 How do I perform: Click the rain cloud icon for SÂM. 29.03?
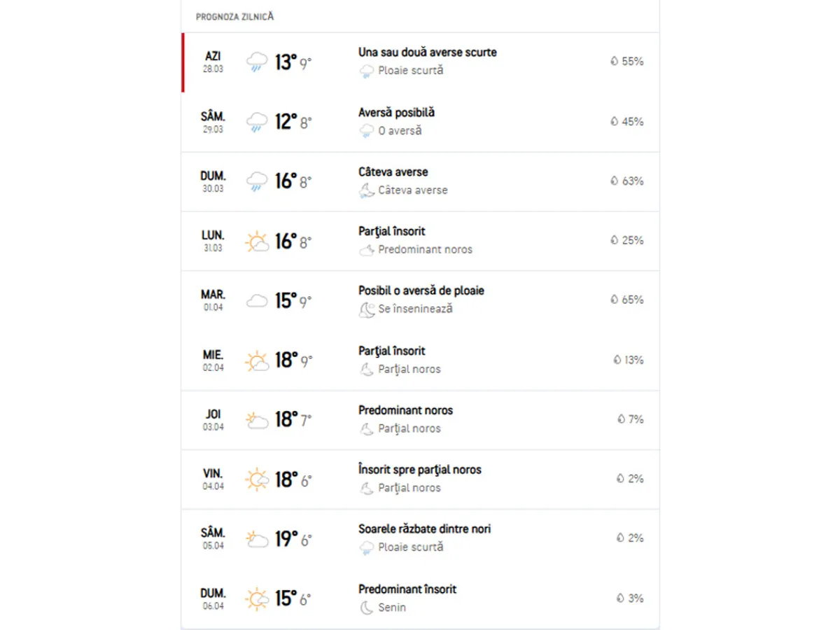[257, 122]
